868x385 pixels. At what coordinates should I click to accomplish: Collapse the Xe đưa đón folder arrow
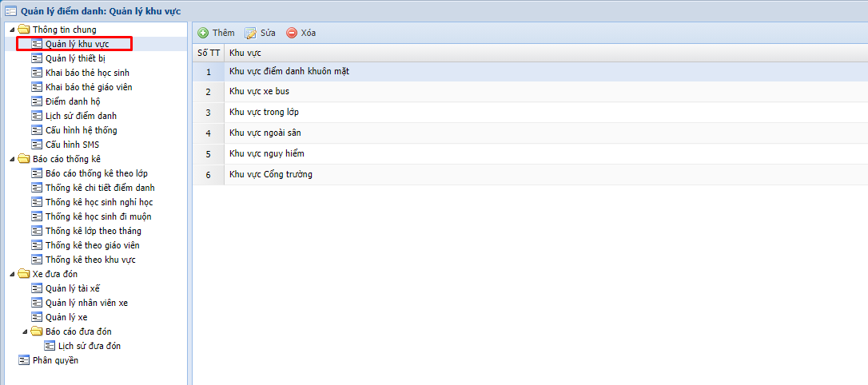[x=10, y=274]
